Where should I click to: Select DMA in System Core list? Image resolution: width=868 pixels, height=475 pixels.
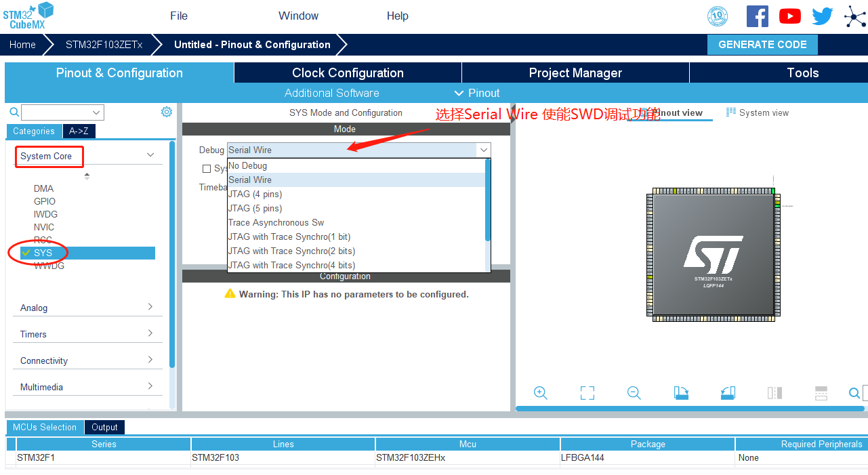coord(43,188)
